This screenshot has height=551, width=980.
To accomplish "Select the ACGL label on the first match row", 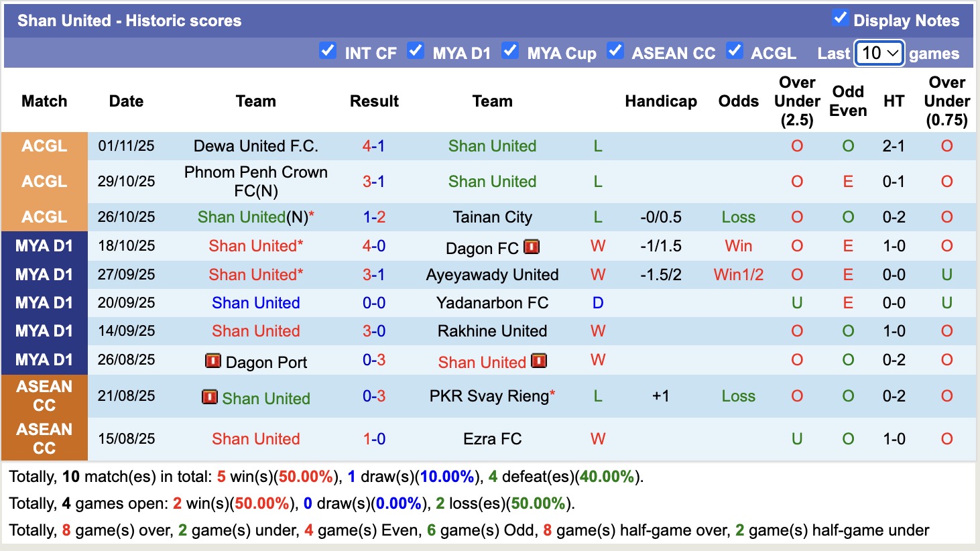I will pos(44,146).
